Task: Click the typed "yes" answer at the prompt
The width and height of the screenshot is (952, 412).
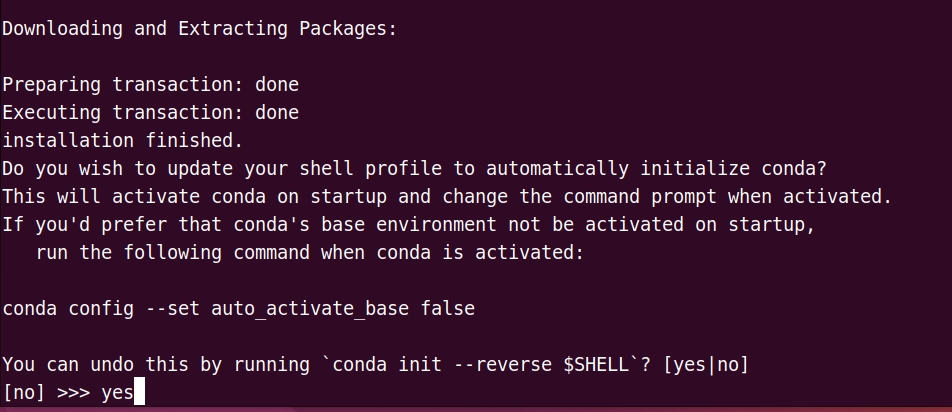Action: (117, 393)
